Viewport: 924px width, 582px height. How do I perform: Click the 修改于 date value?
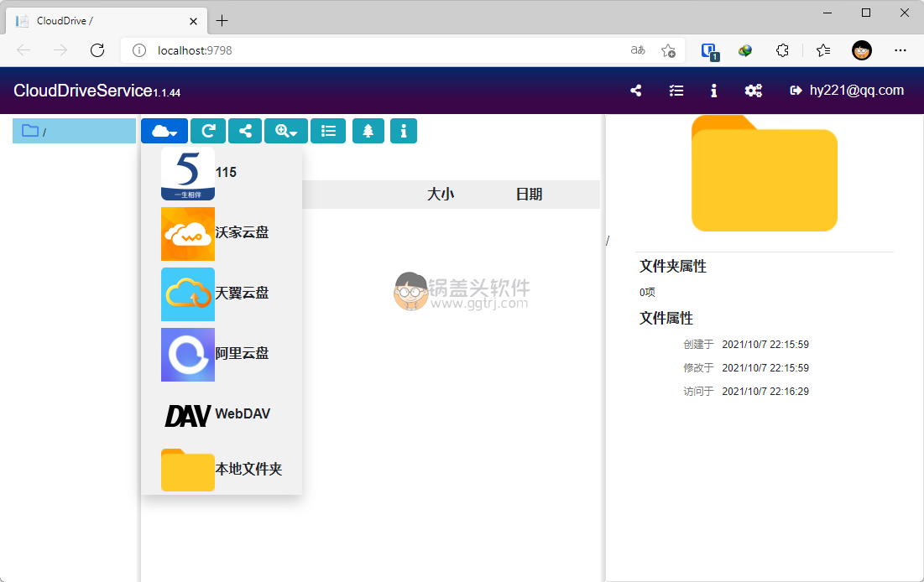pyautogui.click(x=765, y=368)
